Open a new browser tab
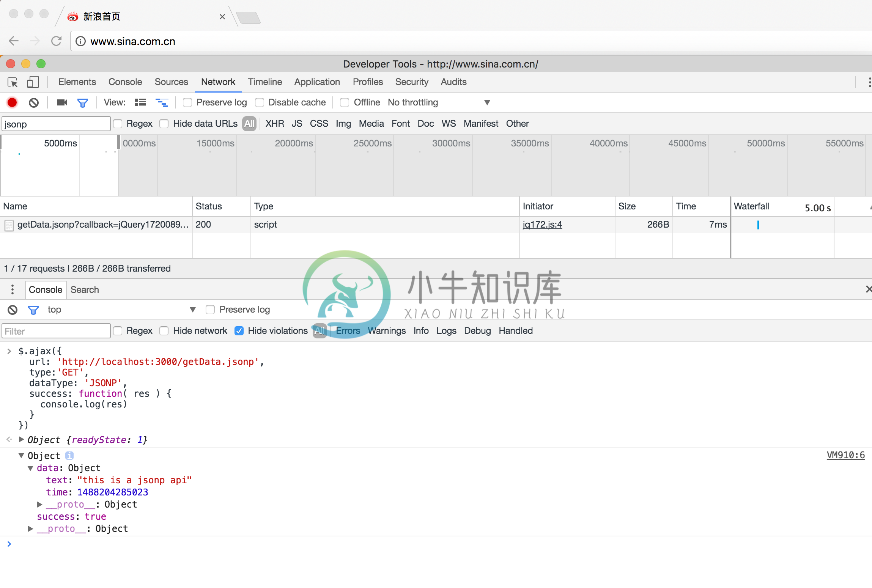Screen dimensions: 872x588 click(x=248, y=17)
